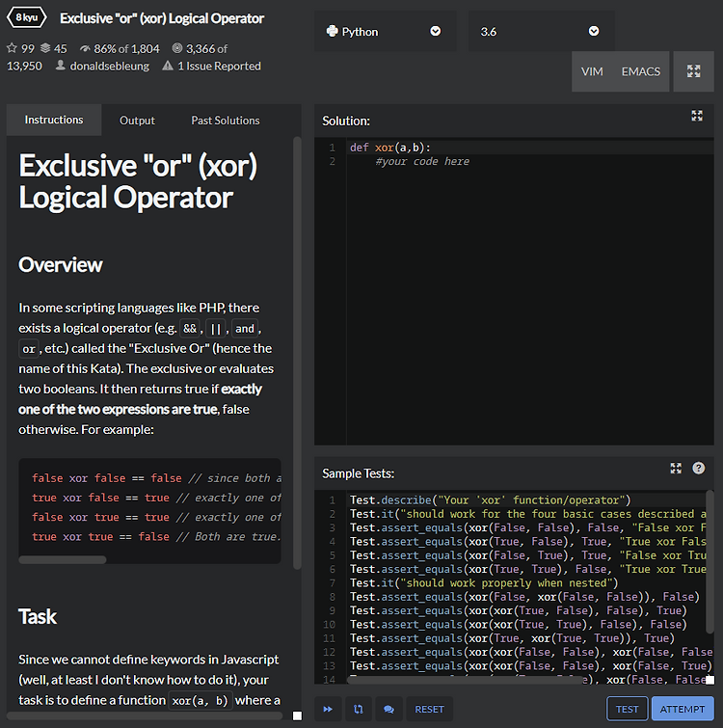Click the instructions bottom horizontal scrollbar

[145, 715]
